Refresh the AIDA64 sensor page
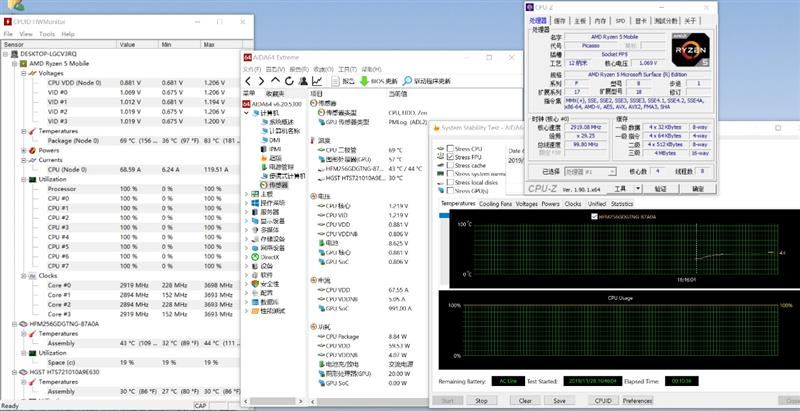Image resolution: width=800 pixels, height=411 pixels. (289, 81)
